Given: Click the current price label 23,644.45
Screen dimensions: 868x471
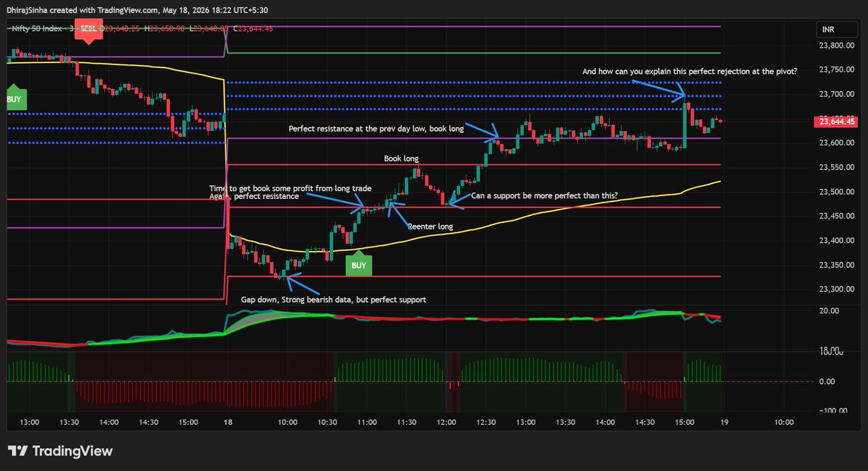Looking at the screenshot, I should pyautogui.click(x=838, y=122).
